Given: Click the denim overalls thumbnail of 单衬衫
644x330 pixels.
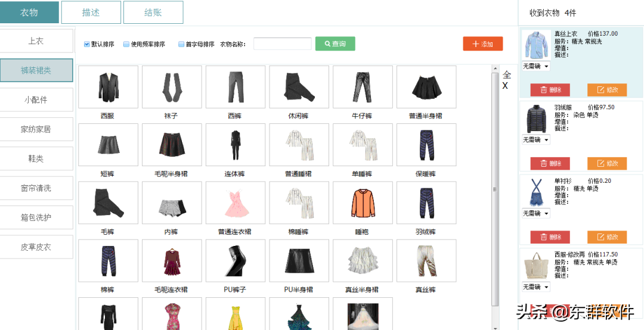Looking at the screenshot, I should point(536,192).
